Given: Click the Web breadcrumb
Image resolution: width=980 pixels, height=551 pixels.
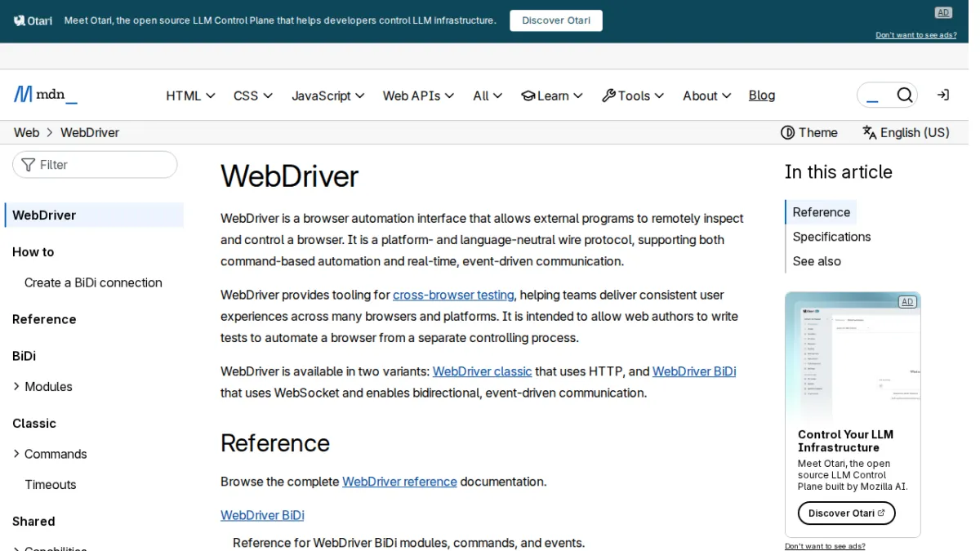Looking at the screenshot, I should point(26,132).
